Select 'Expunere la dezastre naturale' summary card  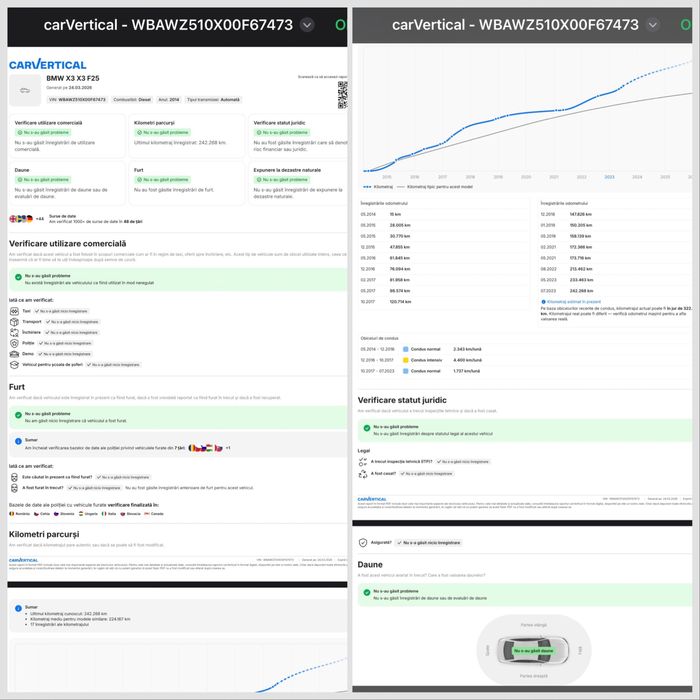pyautogui.click(x=298, y=183)
